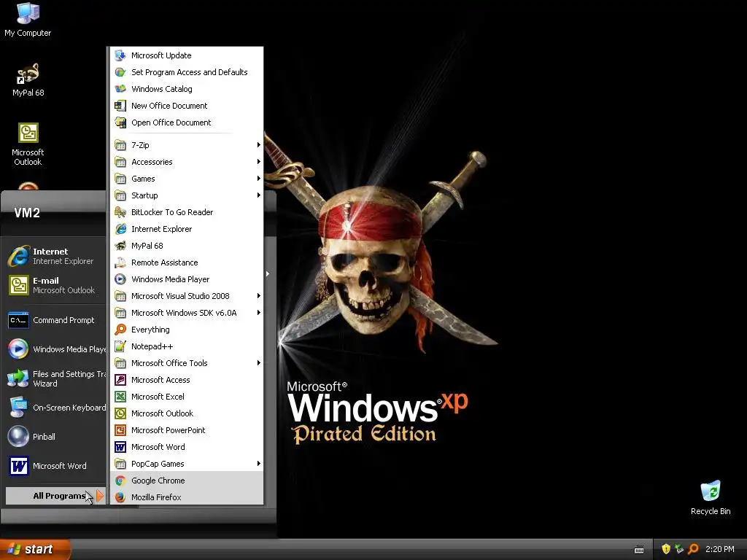Click the Set Program Access and Defaults icon

120,72
